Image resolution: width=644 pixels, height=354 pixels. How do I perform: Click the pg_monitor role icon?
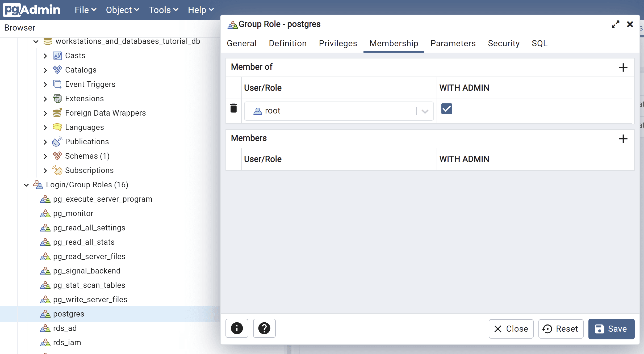point(45,213)
